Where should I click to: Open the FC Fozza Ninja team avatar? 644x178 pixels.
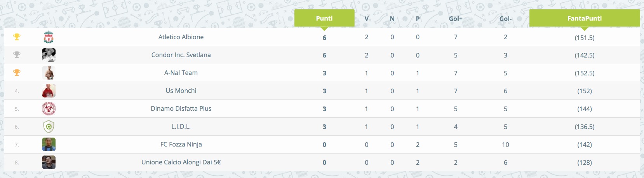[49, 144]
